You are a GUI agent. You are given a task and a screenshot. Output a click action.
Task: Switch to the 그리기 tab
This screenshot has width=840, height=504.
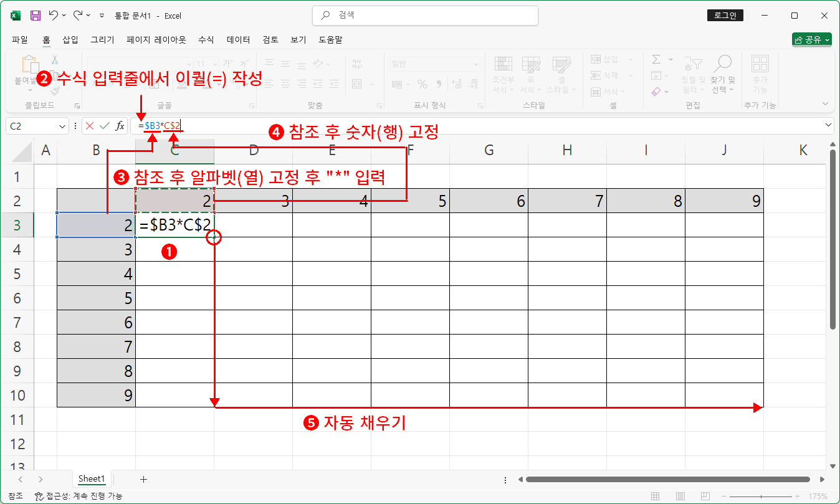[102, 39]
